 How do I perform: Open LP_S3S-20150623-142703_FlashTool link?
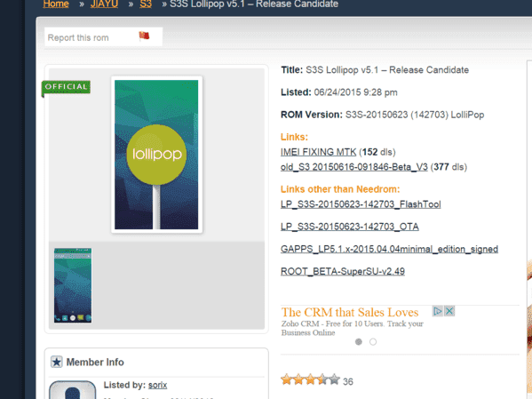click(x=361, y=204)
